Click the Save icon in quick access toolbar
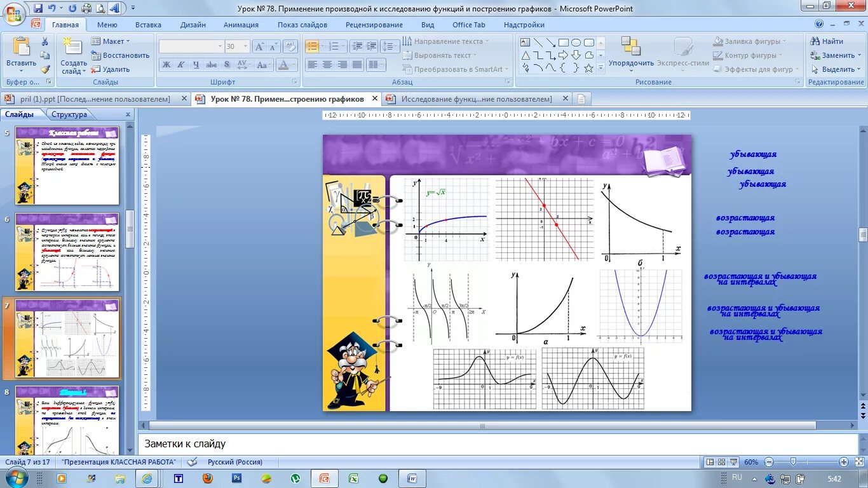The width and height of the screenshot is (868, 488). pos(38,8)
